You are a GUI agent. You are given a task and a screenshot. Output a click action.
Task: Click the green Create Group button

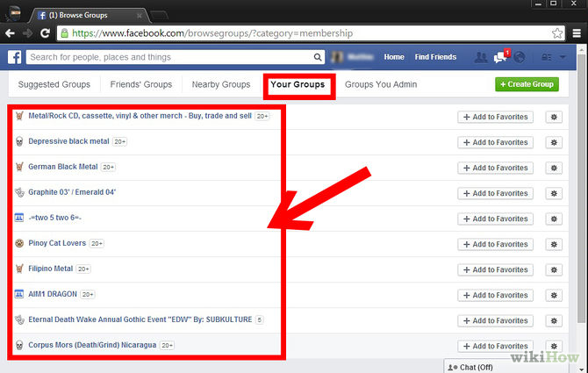527,84
